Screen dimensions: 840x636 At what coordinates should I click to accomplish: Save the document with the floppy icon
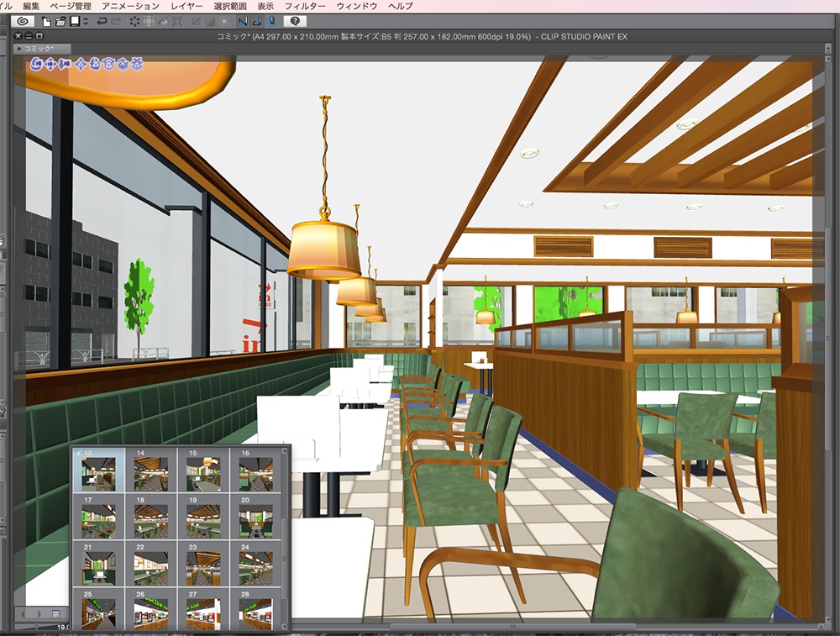pos(75,22)
